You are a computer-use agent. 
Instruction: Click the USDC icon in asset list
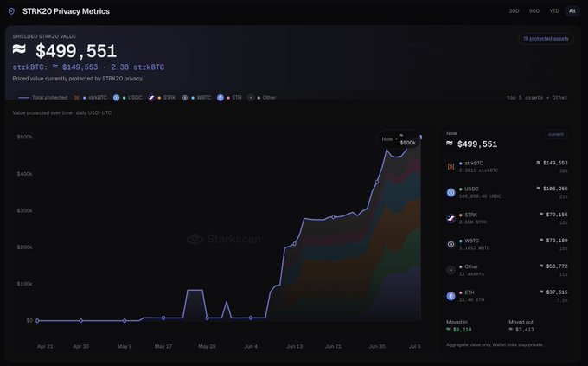tap(451, 193)
